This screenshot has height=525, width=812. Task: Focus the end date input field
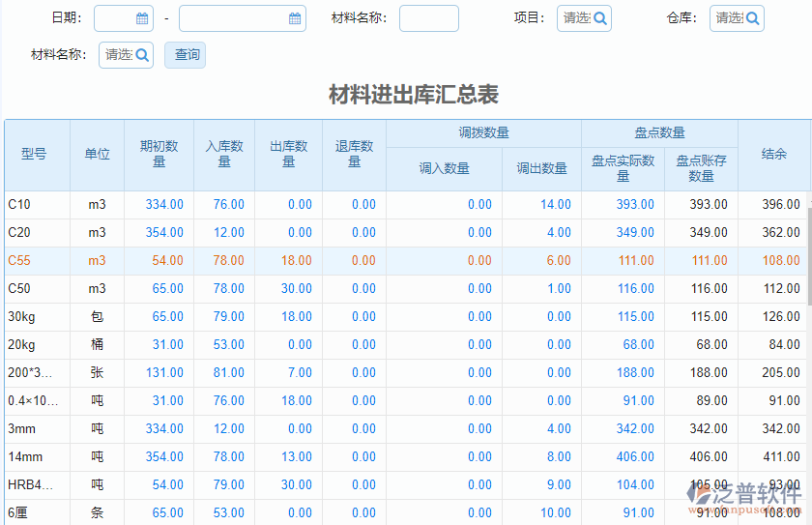click(x=233, y=18)
